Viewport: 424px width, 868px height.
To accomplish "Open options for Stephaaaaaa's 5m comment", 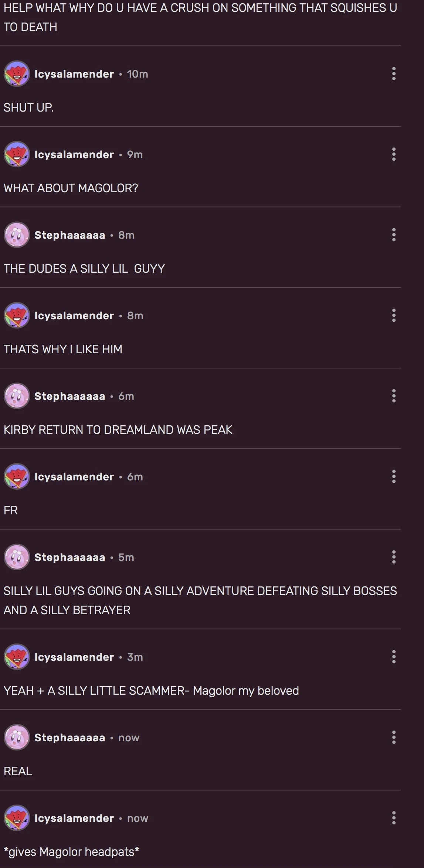I will tap(394, 557).
